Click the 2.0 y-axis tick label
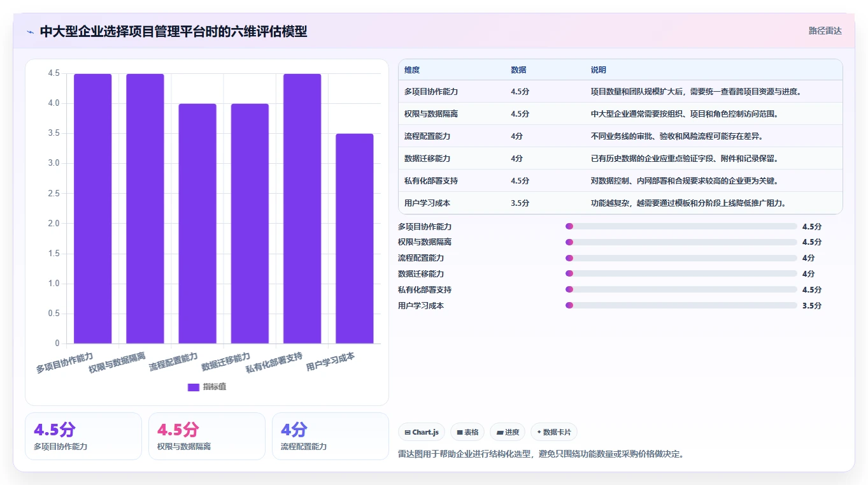 [54, 224]
